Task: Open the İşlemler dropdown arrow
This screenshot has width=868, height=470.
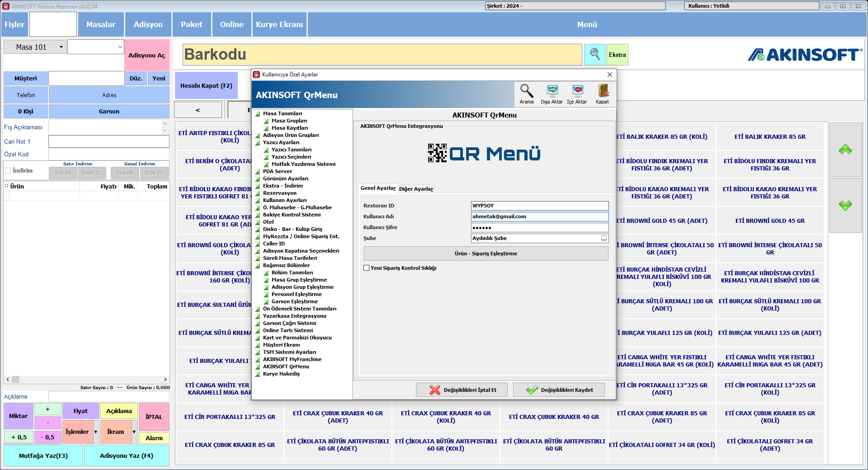Action: (96, 432)
